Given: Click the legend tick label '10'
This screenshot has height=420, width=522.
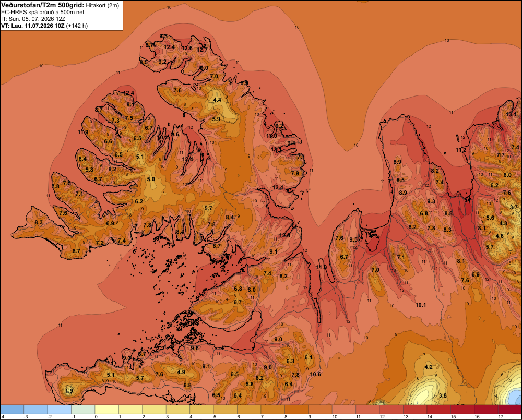Looking at the screenshot, I should click(335, 417).
